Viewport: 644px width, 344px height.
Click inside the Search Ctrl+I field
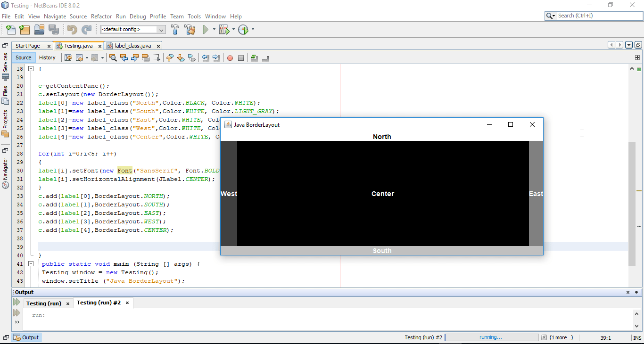click(594, 15)
